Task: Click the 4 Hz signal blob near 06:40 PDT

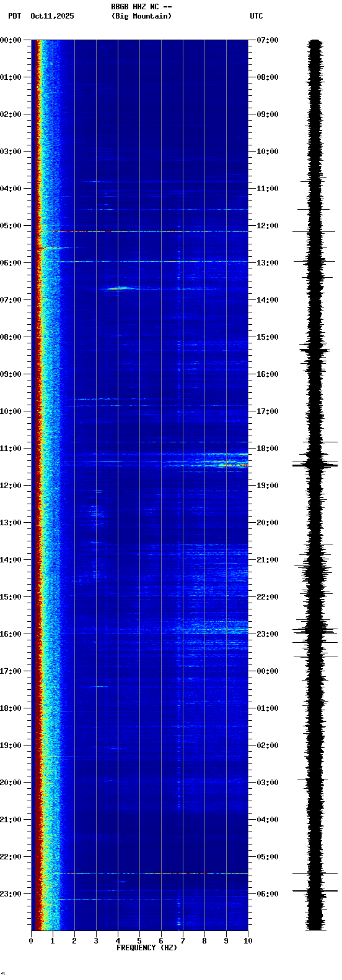Action: coord(119,288)
